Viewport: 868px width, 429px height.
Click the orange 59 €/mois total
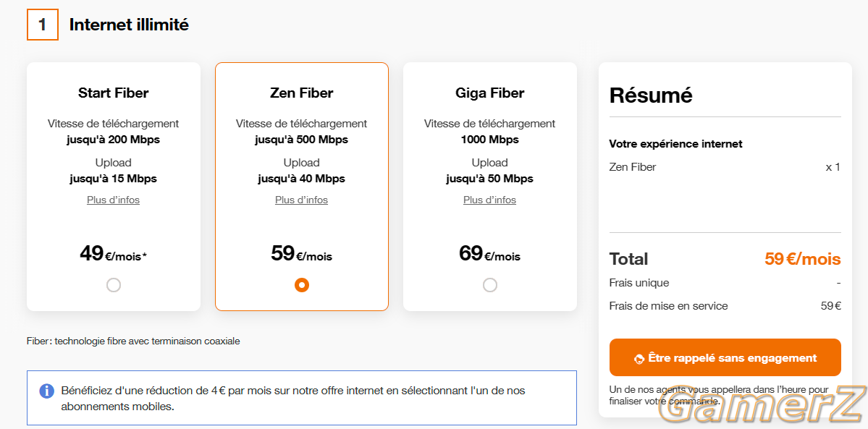(803, 258)
